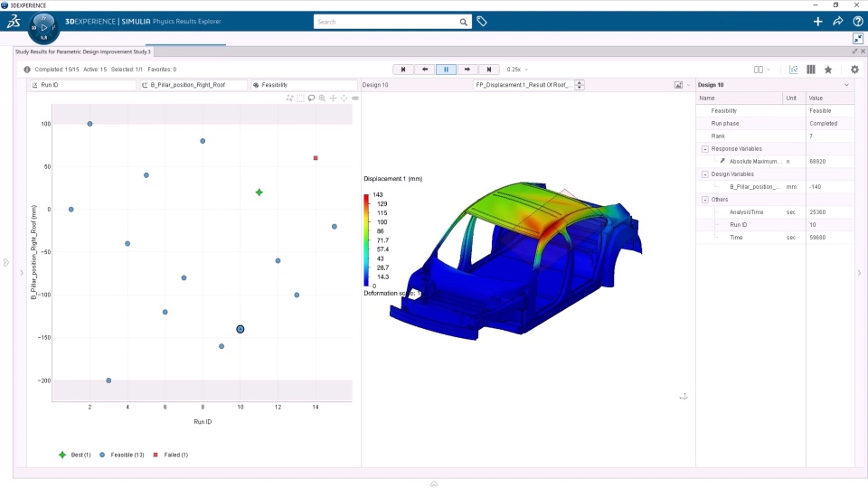Expand the Design 10 panel chevron
The image size is (868, 488).
pyautogui.click(x=846, y=85)
